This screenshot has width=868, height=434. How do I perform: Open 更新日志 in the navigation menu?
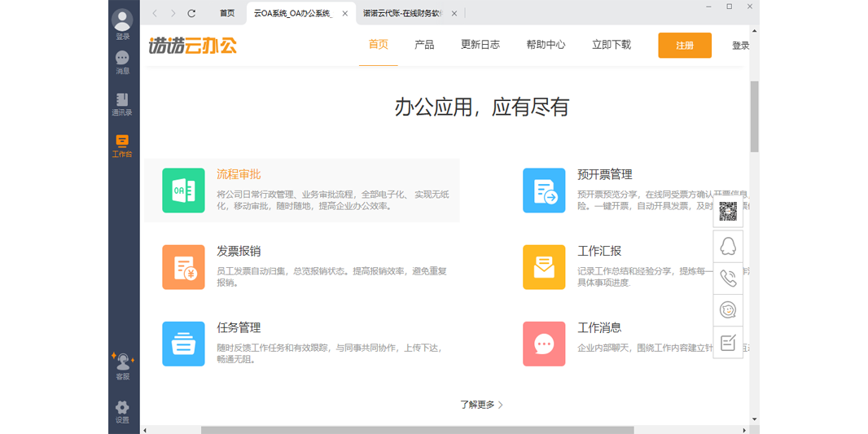tap(480, 45)
